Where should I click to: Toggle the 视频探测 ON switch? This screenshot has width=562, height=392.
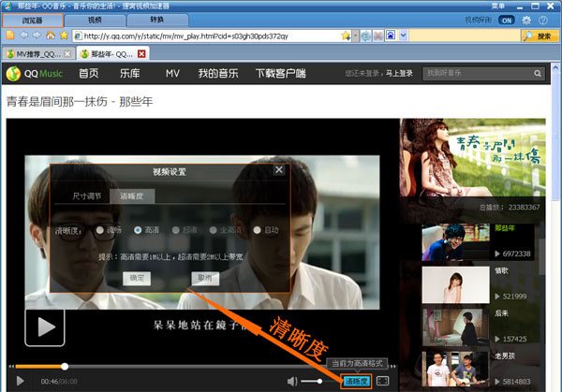507,21
